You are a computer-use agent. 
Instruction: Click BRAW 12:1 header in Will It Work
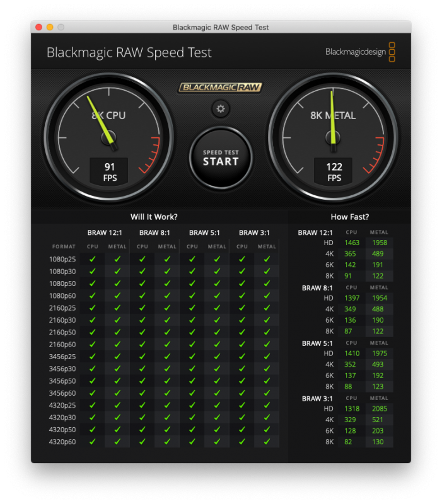pos(105,232)
